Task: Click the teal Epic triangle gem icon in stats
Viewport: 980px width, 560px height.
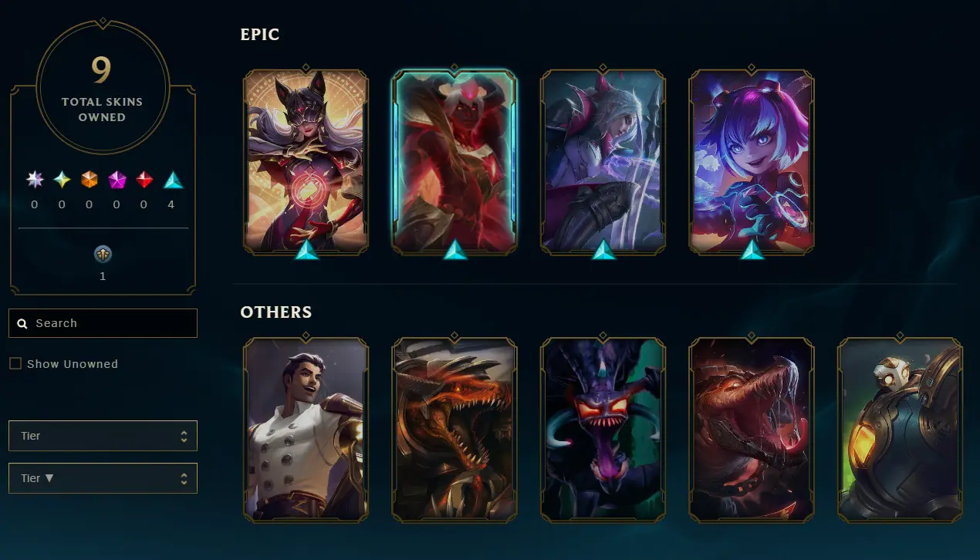Action: (173, 180)
